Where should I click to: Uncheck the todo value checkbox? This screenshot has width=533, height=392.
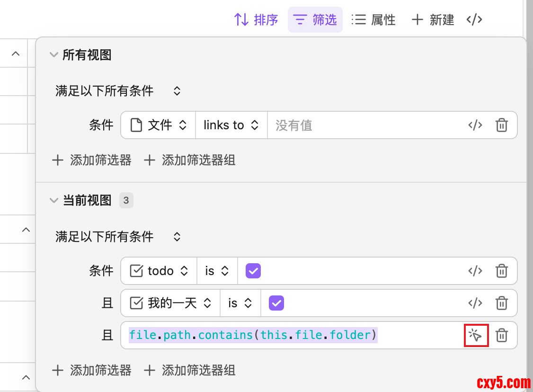point(253,271)
